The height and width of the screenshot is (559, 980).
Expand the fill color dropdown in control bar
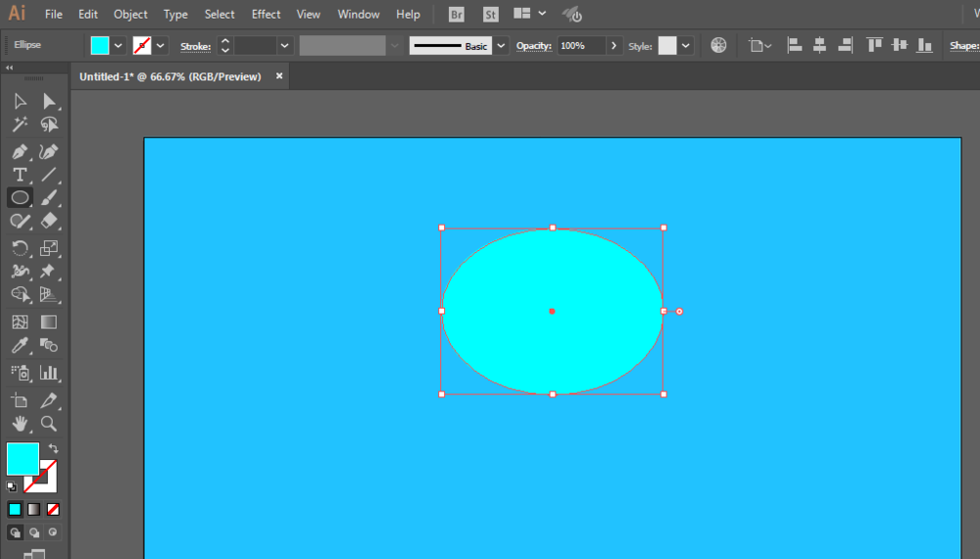click(119, 46)
